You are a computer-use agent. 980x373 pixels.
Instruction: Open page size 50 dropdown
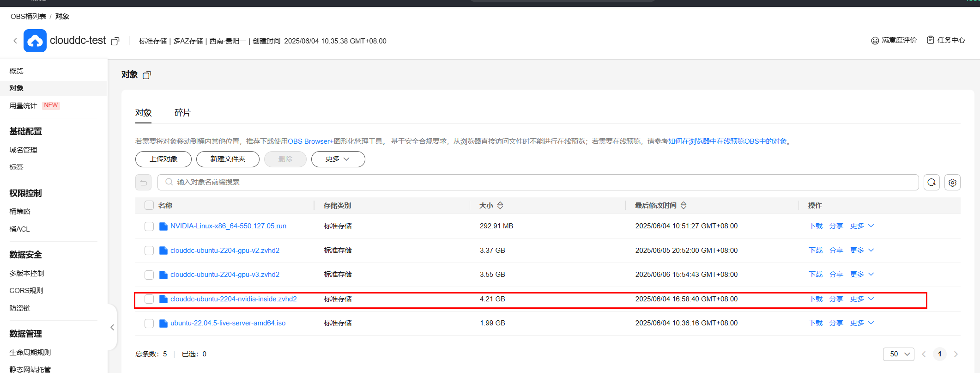click(x=898, y=354)
